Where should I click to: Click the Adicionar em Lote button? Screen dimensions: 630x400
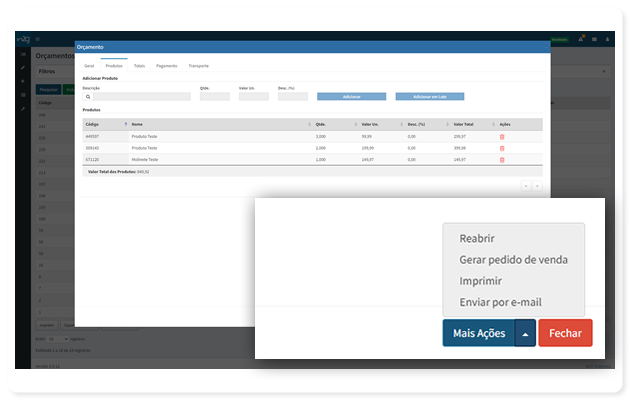point(430,97)
